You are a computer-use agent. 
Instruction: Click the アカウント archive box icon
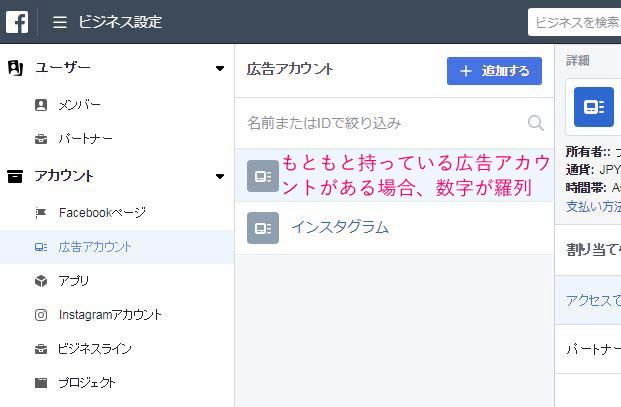click(15, 176)
